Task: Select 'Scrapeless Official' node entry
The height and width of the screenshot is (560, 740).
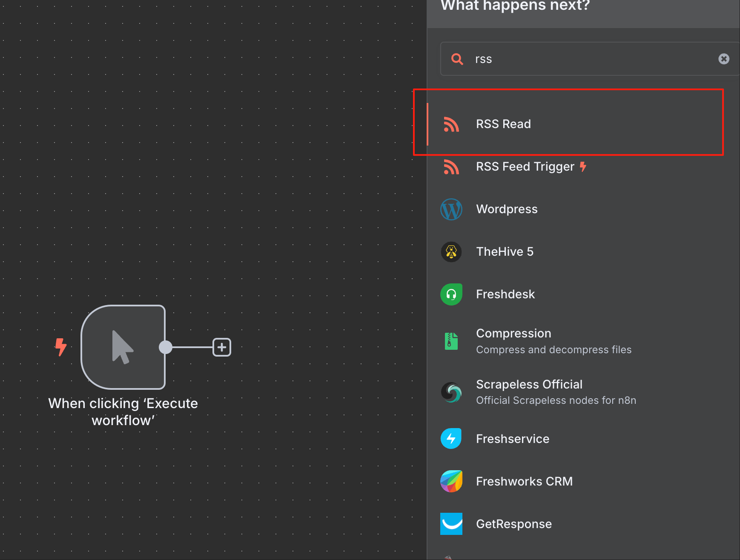Action: (x=583, y=392)
